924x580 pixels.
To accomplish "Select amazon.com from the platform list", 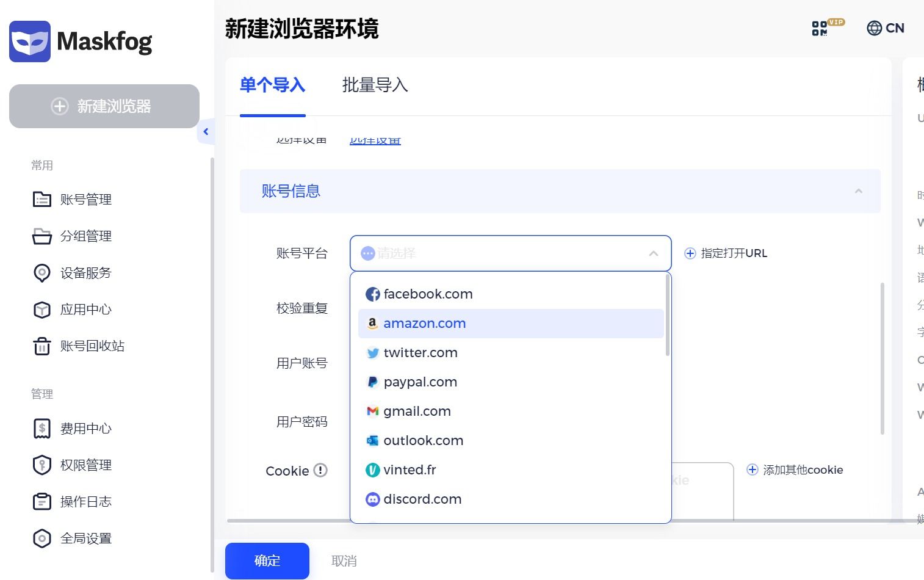I will pyautogui.click(x=511, y=324).
